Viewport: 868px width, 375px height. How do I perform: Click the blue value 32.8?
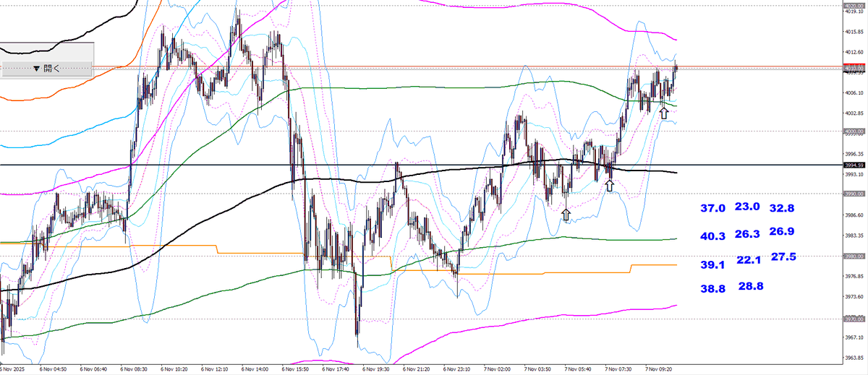tap(782, 208)
